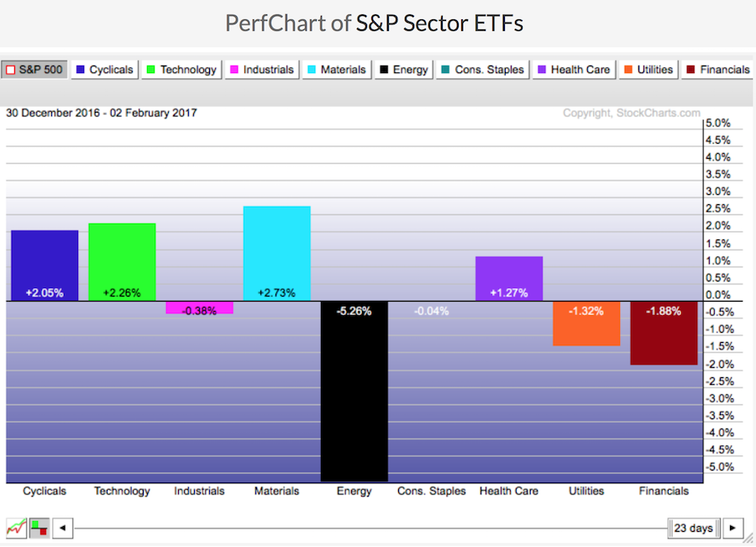Toggle the Energy sector legend button
This screenshot has height=547, width=756.
coord(403,70)
